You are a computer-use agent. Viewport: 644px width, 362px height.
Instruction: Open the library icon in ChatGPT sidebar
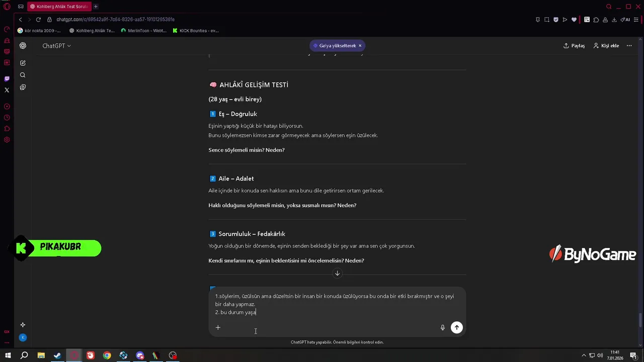(x=23, y=87)
